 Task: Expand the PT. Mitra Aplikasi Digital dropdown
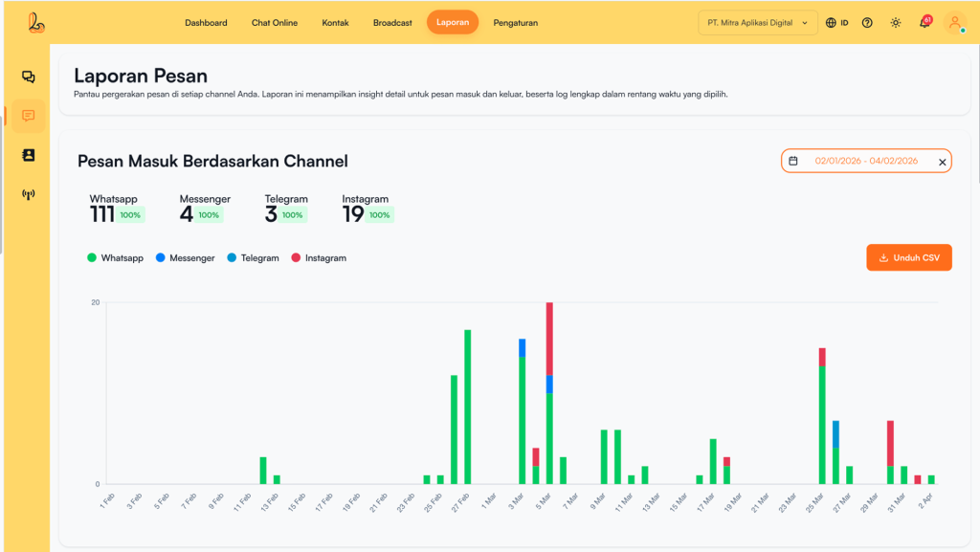(757, 23)
